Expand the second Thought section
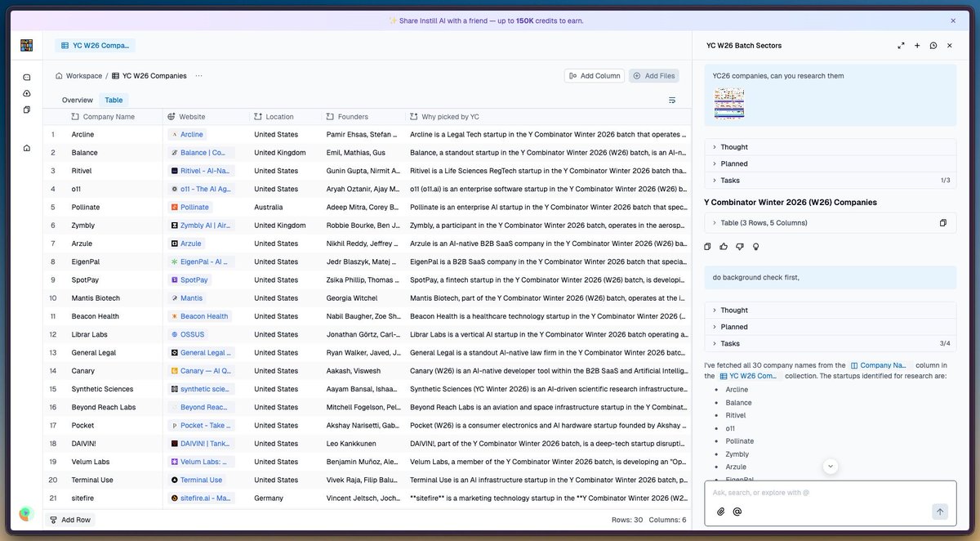This screenshot has width=980, height=541. point(831,311)
